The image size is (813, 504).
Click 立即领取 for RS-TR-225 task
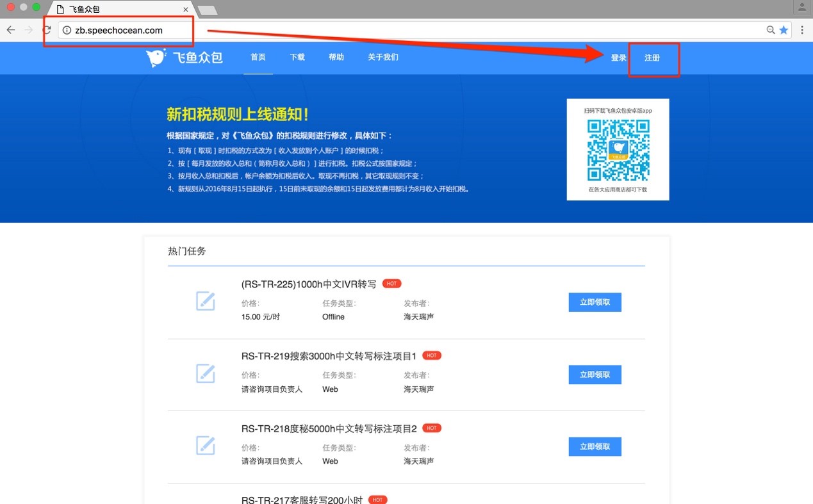tap(595, 302)
